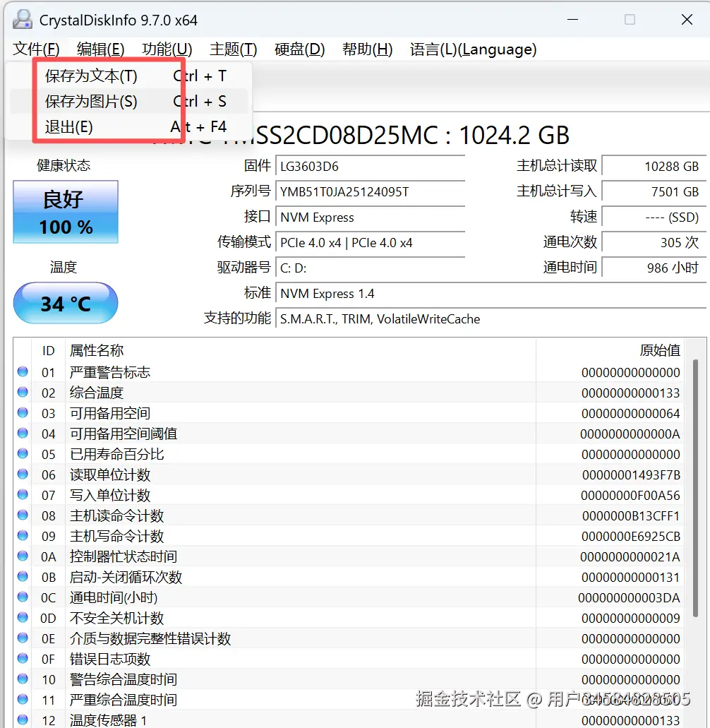Select the 控制器忙状态时间 attribute name
This screenshot has height=728, width=710.
click(124, 556)
